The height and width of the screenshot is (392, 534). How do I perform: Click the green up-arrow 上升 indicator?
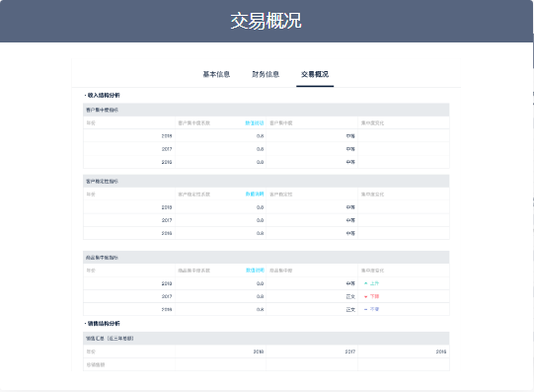pyautogui.click(x=371, y=283)
